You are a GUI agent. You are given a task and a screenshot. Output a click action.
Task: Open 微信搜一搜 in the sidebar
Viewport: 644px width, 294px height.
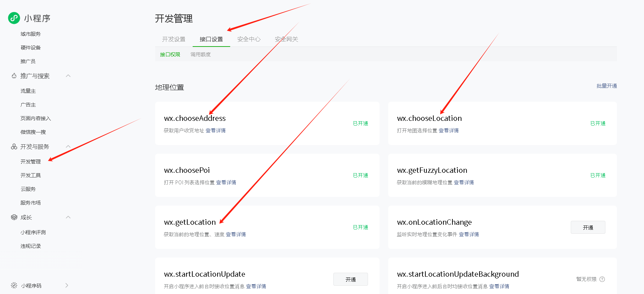[33, 132]
